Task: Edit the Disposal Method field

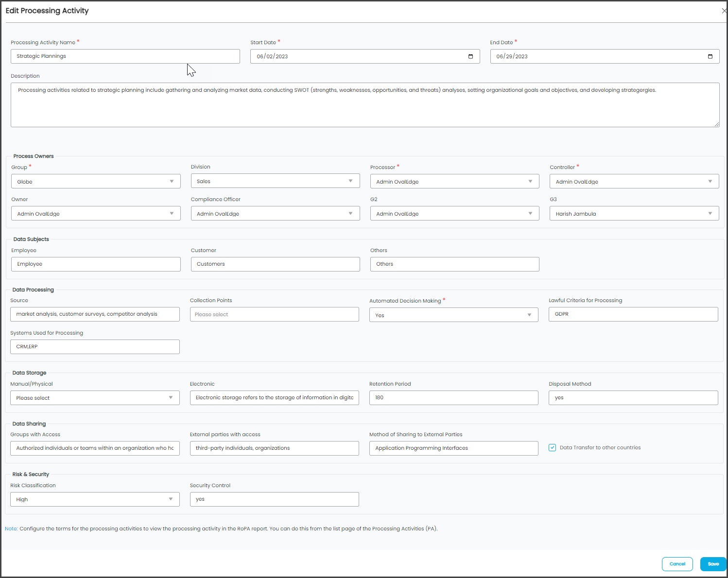Action: (x=633, y=397)
